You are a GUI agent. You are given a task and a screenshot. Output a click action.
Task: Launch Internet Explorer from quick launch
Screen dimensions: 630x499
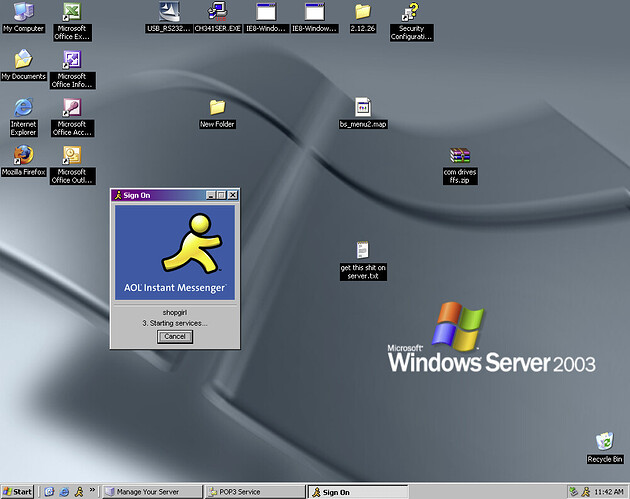coord(64,492)
